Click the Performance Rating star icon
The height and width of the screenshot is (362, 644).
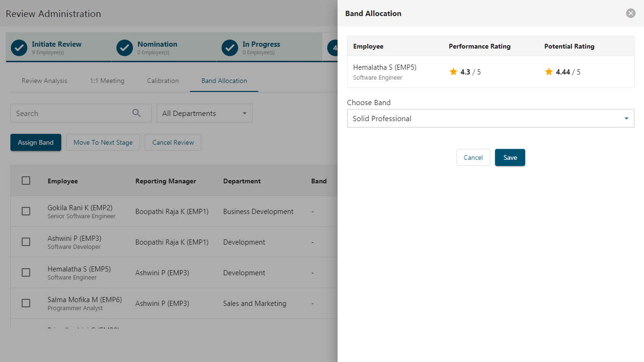pos(454,72)
